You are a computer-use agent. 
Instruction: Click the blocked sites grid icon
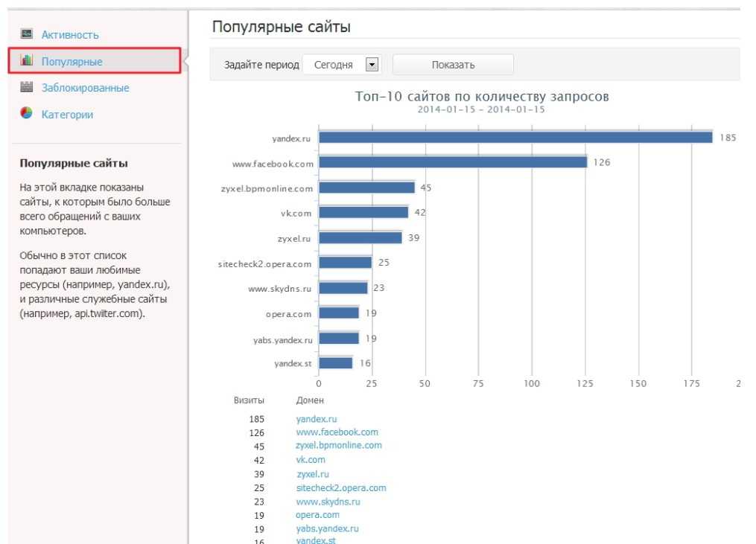[27, 87]
